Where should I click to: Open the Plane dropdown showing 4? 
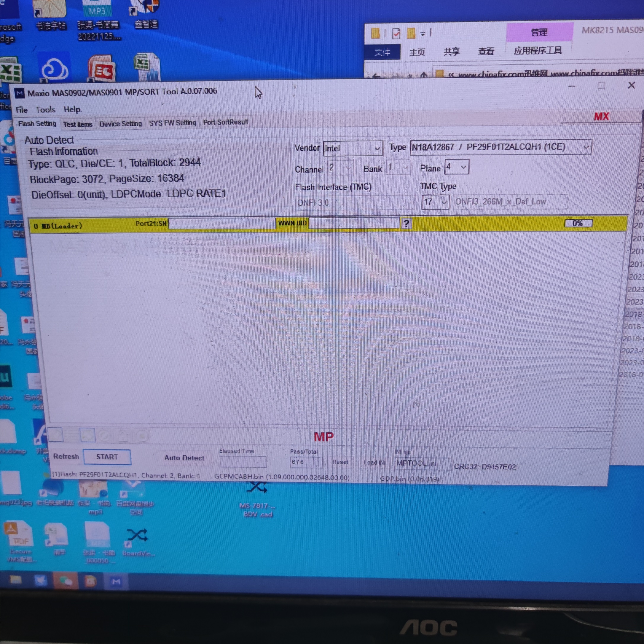point(457,167)
